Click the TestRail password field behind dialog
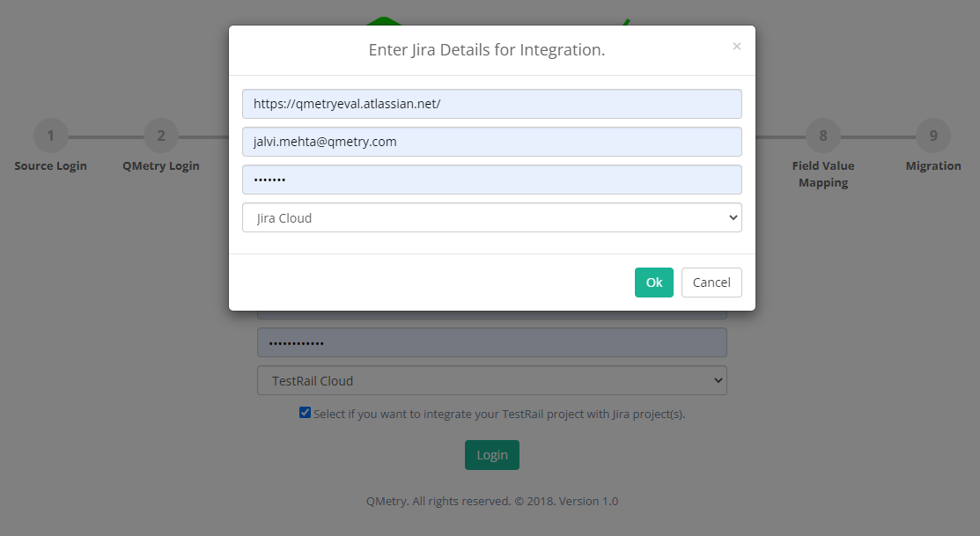Viewport: 980px width, 536px height. click(x=492, y=342)
